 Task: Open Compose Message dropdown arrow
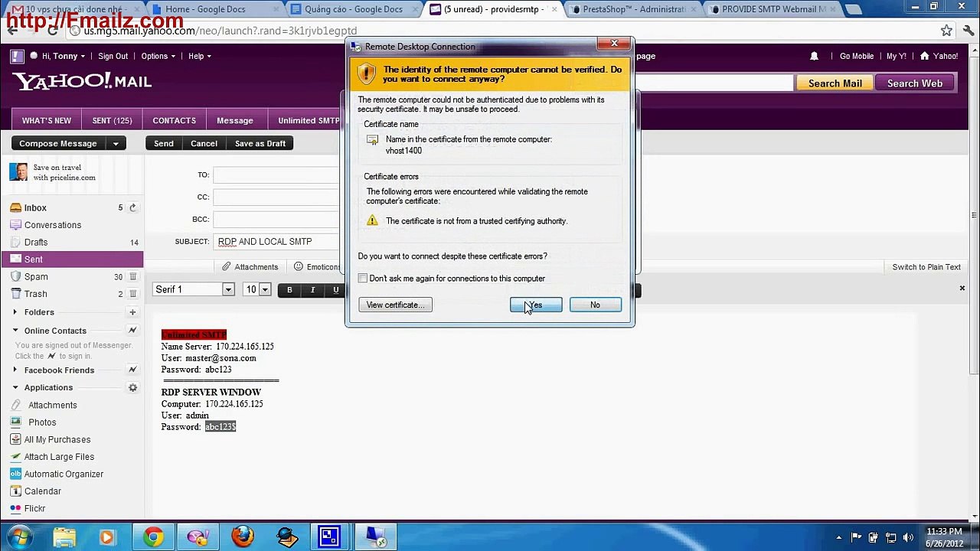(x=116, y=144)
